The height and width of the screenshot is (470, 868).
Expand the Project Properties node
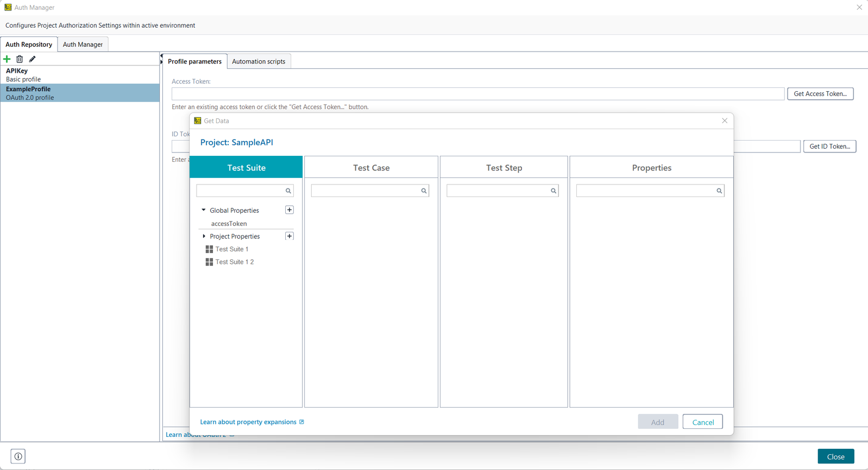click(x=204, y=236)
